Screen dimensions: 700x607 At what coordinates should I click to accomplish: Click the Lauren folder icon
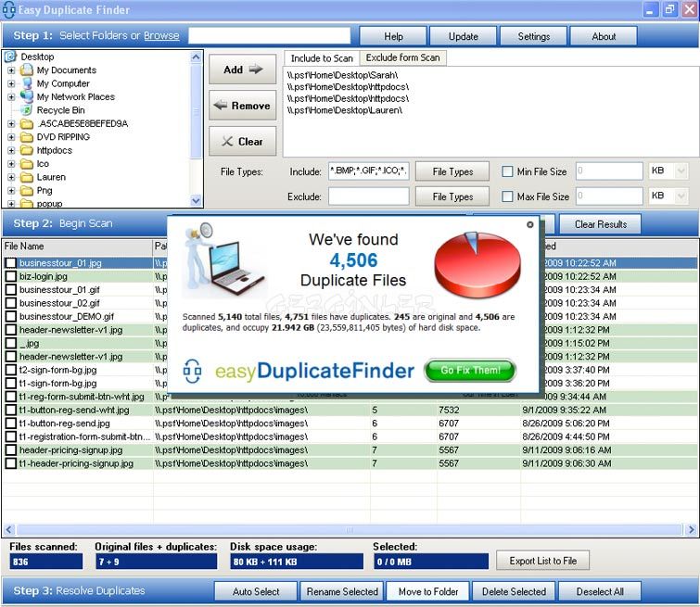click(x=27, y=177)
